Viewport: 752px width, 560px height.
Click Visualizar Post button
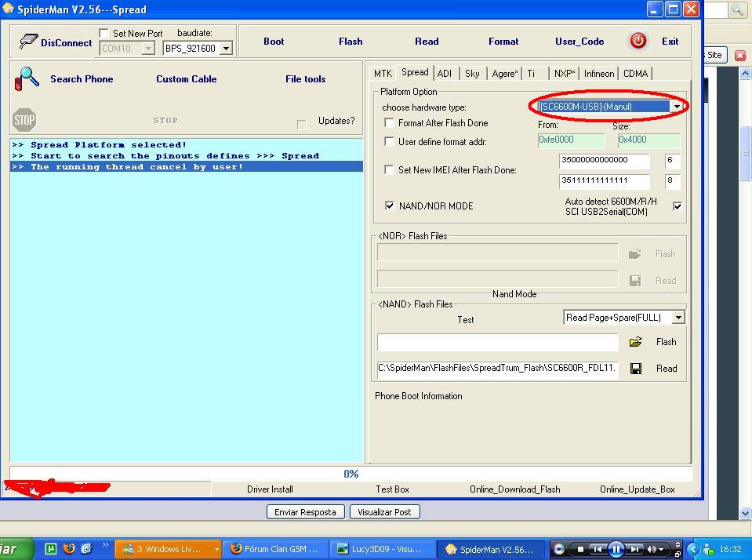384,512
